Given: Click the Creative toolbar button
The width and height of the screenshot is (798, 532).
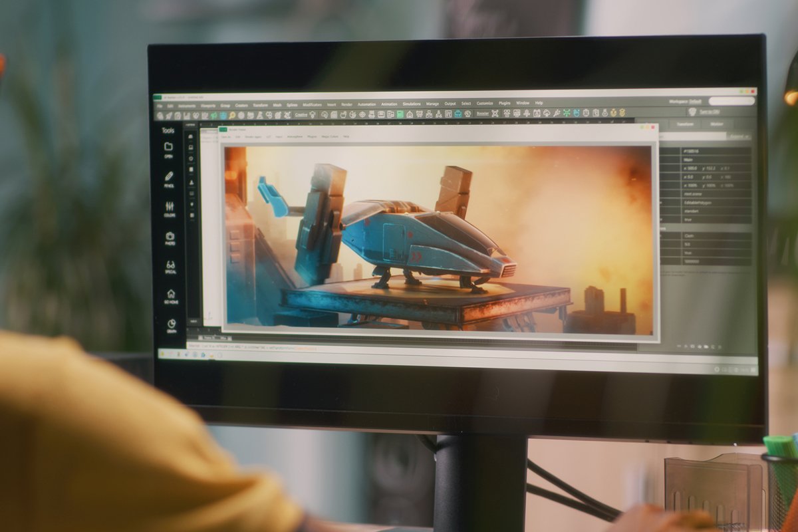Looking at the screenshot, I should 301,114.
